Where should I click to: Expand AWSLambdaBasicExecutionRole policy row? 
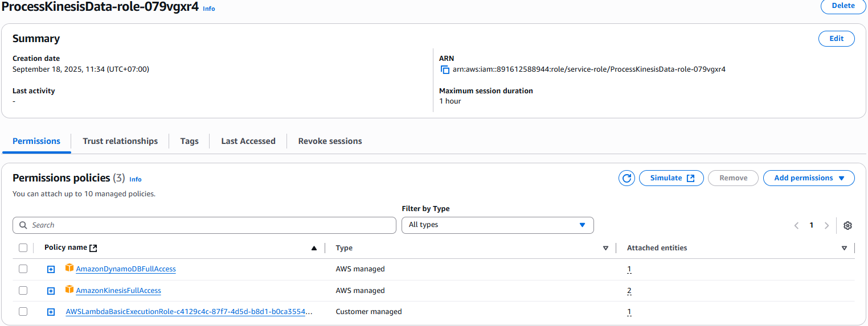tap(51, 312)
